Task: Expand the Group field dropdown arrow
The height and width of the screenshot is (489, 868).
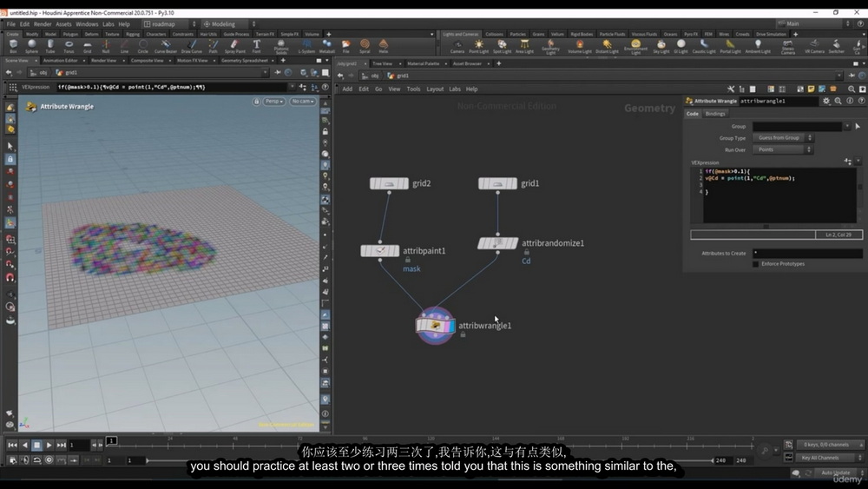Action: pos(847,126)
